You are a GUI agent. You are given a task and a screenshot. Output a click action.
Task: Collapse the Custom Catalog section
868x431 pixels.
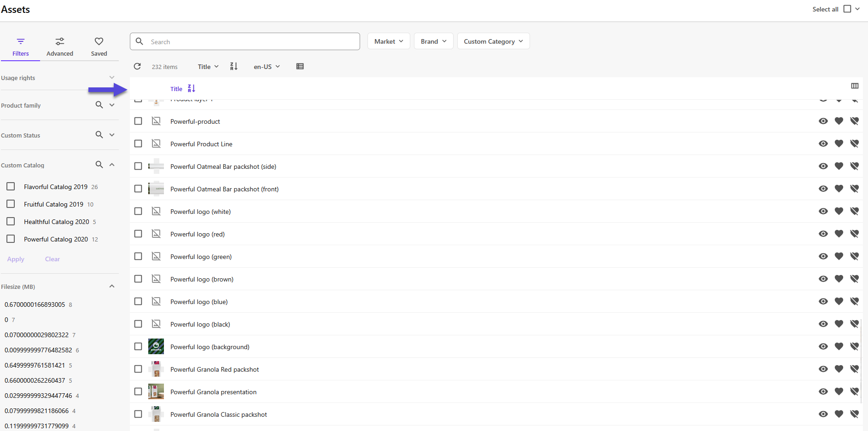click(x=111, y=164)
